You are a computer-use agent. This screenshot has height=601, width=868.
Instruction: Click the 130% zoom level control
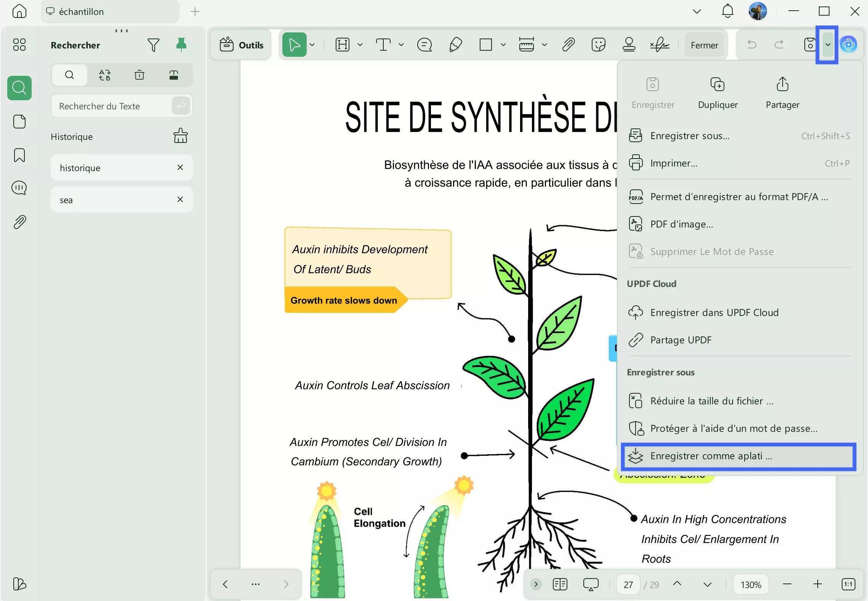pyautogui.click(x=751, y=584)
